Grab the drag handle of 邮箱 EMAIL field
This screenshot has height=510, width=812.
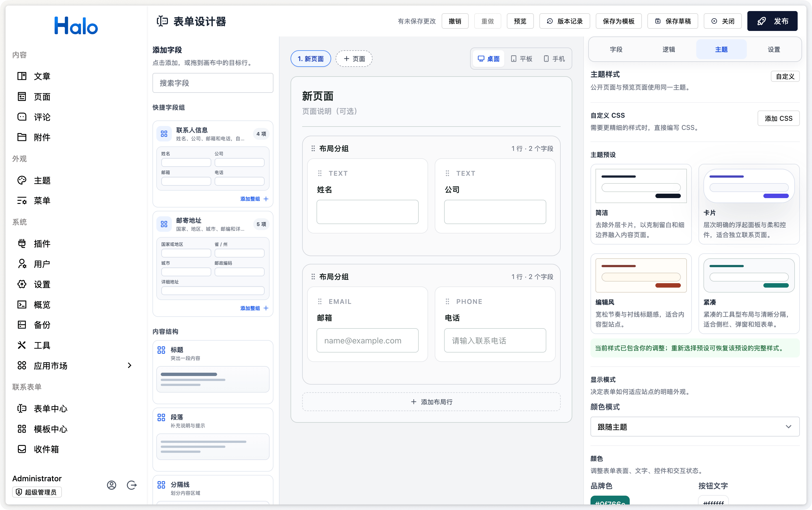coord(320,301)
